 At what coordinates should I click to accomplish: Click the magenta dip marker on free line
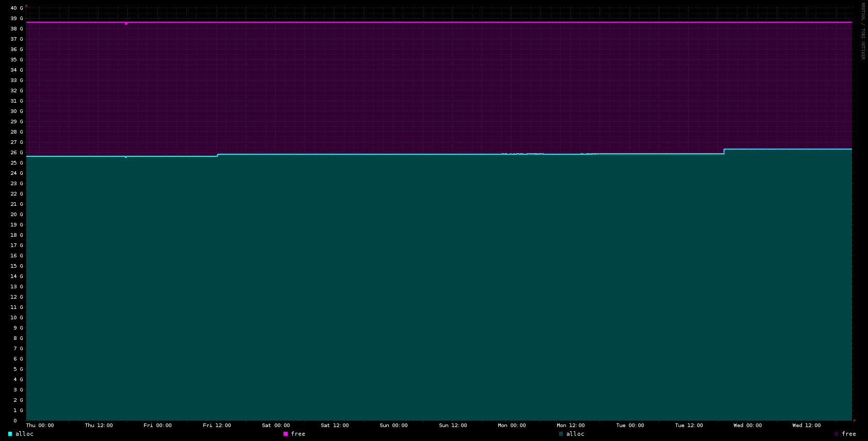click(126, 23)
